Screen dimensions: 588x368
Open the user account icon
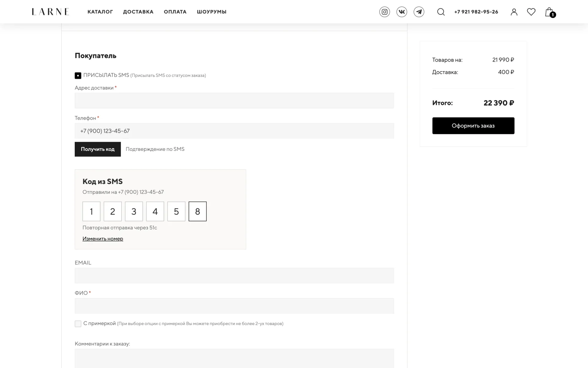coord(514,12)
